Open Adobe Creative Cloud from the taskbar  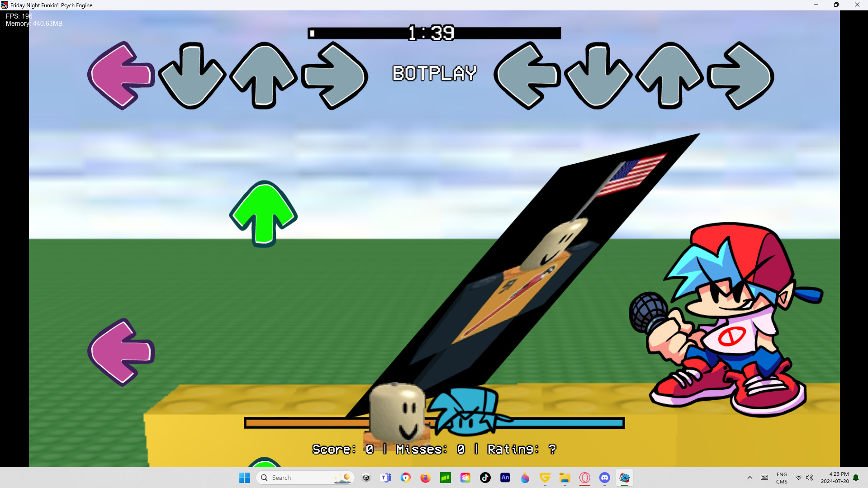point(465,478)
